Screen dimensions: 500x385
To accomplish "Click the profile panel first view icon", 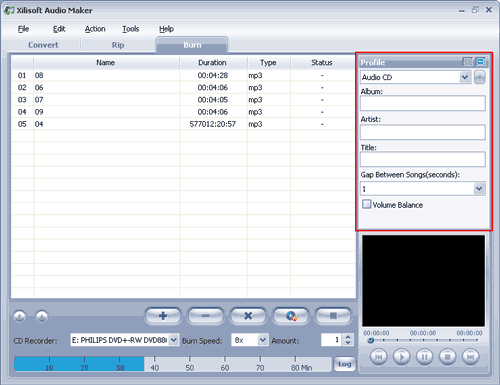I will [467, 62].
